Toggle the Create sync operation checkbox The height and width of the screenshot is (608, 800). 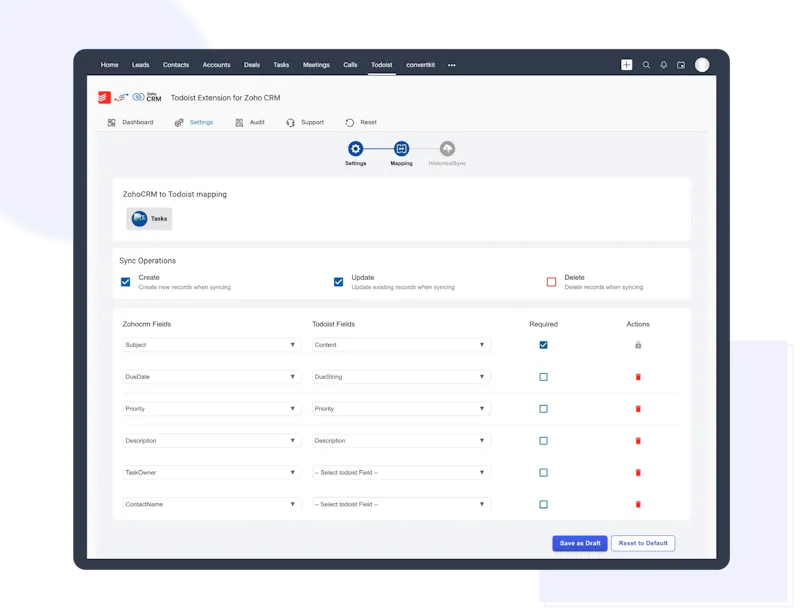coord(126,282)
